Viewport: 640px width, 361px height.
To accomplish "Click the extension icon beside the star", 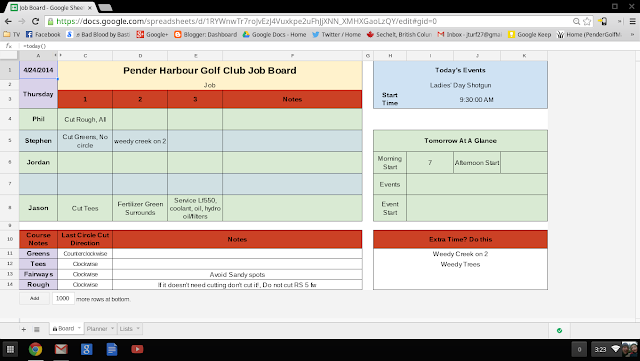I will coord(602,21).
